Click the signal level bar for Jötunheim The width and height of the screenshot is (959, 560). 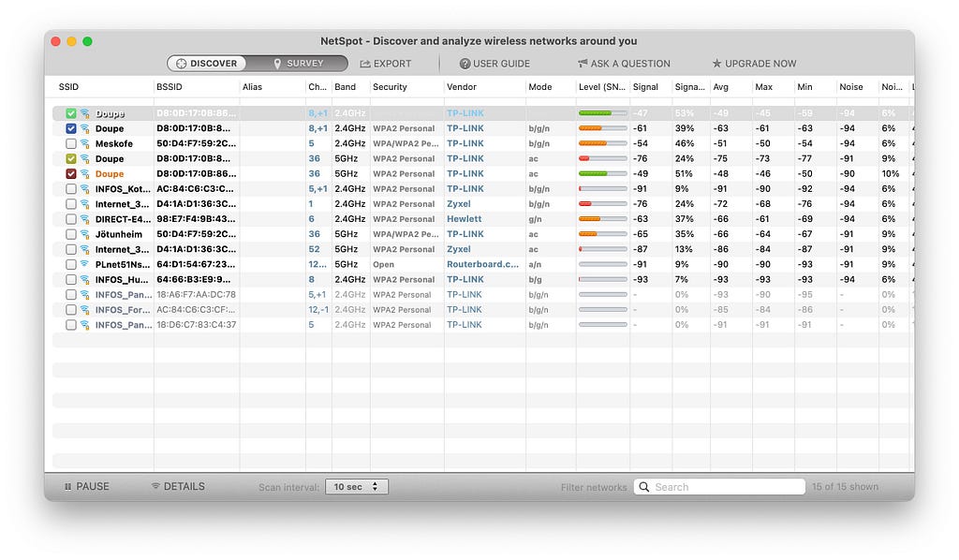602,234
